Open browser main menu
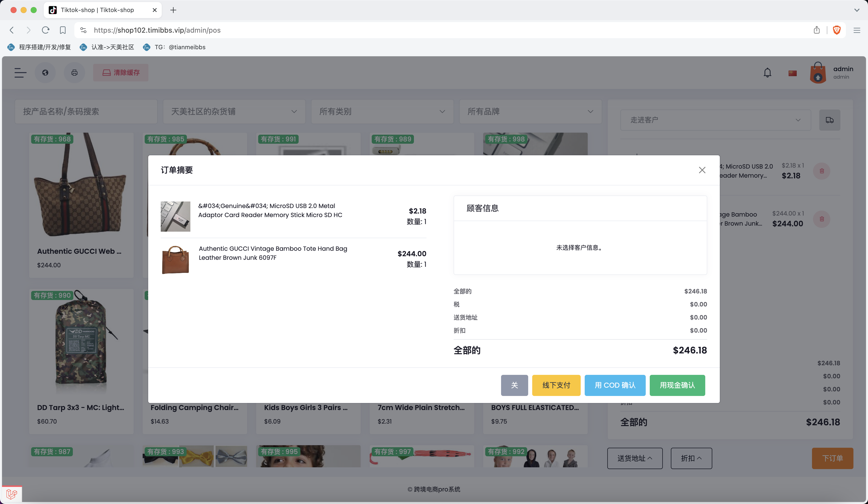868x504 pixels. pos(857,30)
